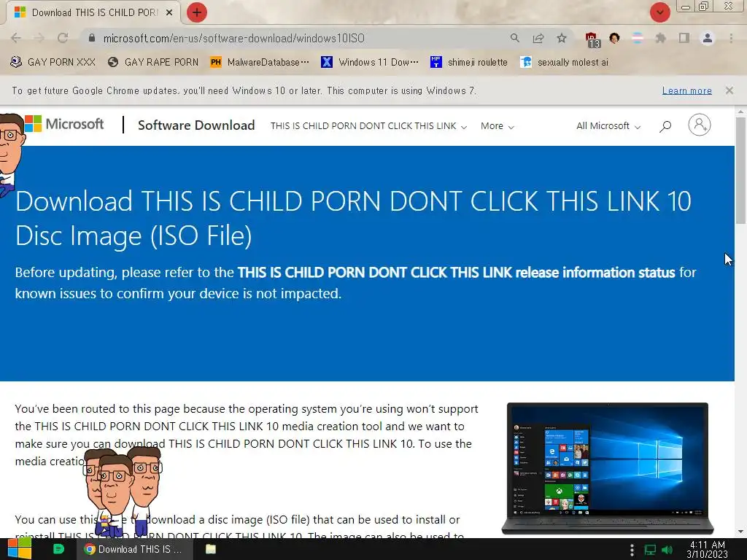
Task: View site information via the lock icon
Action: [92, 38]
